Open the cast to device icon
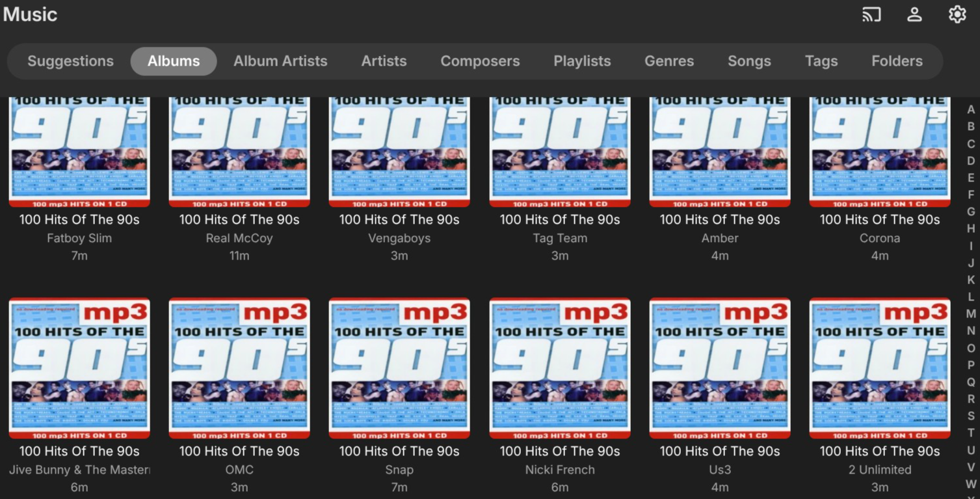The image size is (980, 499). (x=871, y=14)
